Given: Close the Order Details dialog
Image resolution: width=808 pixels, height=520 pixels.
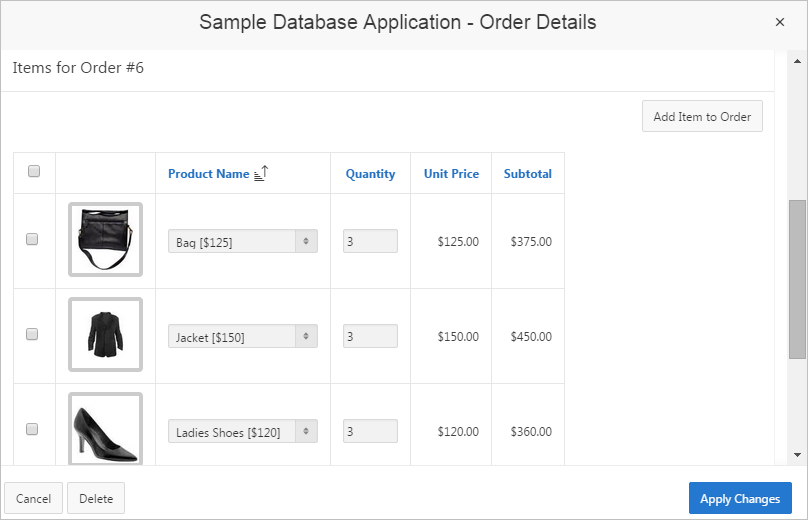Looking at the screenshot, I should pyautogui.click(x=780, y=22).
